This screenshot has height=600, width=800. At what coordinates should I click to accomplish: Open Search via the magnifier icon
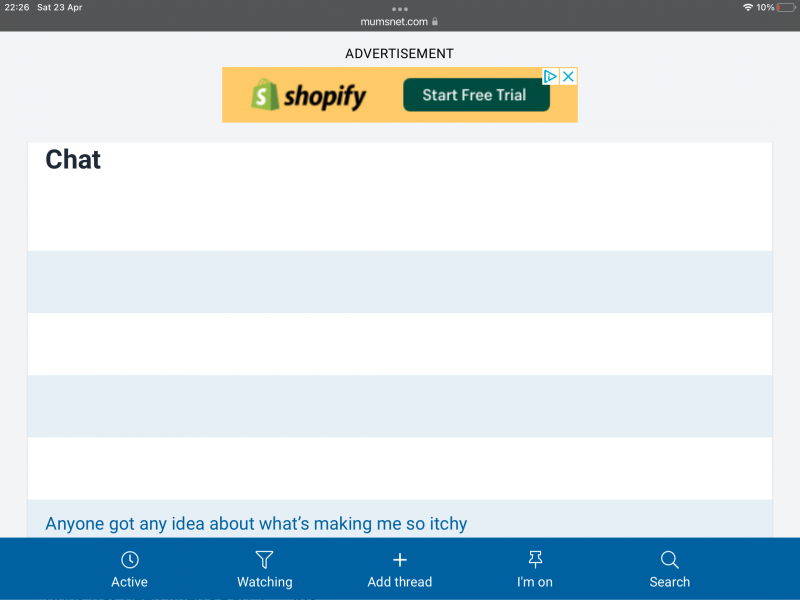point(669,560)
